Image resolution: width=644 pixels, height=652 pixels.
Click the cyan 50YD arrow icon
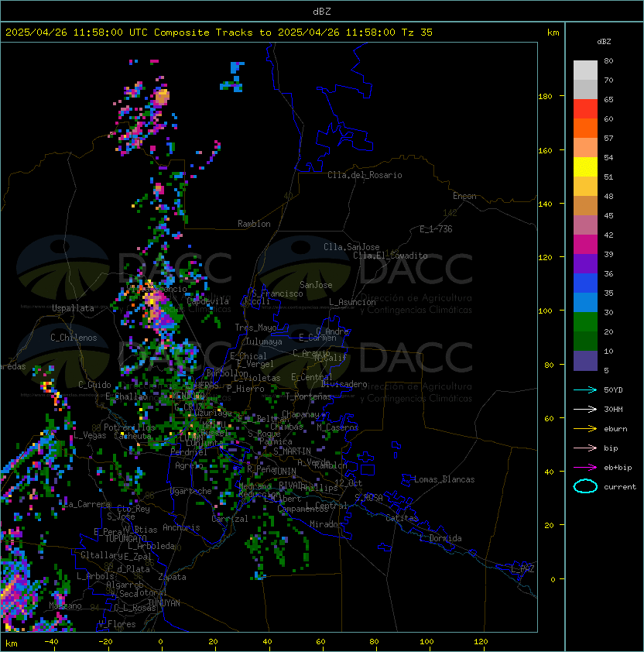coord(585,389)
